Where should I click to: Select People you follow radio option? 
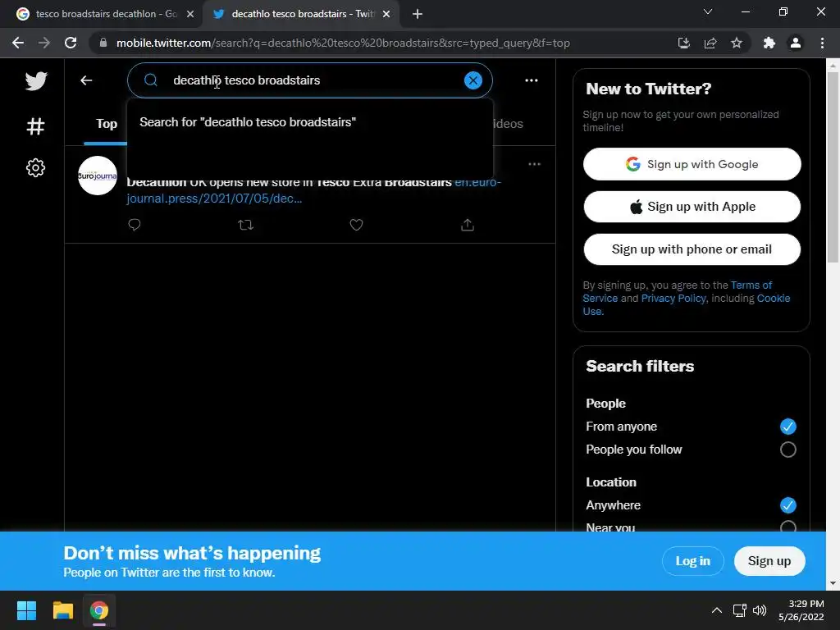787,450
